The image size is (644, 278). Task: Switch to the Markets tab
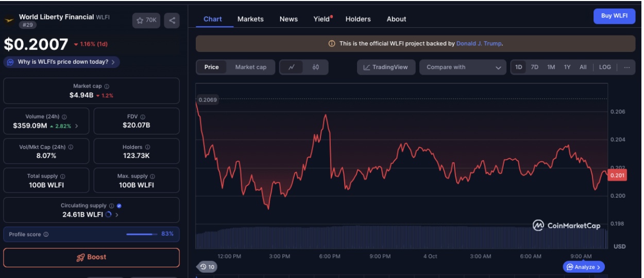click(x=250, y=19)
